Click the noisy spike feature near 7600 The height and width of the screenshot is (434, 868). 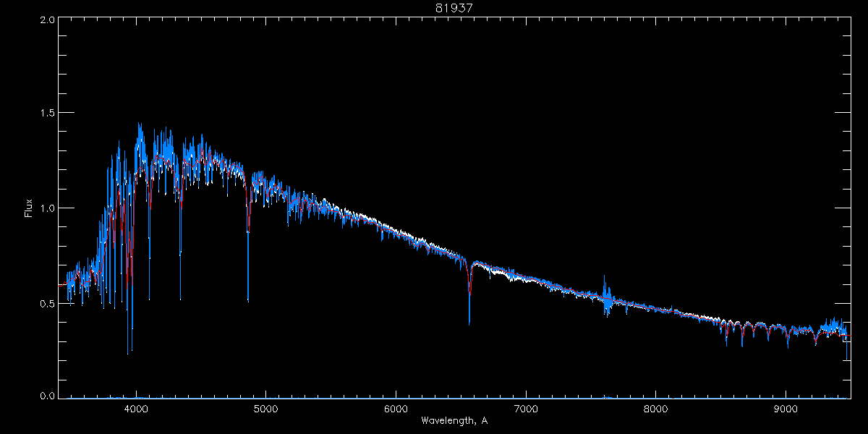605,297
